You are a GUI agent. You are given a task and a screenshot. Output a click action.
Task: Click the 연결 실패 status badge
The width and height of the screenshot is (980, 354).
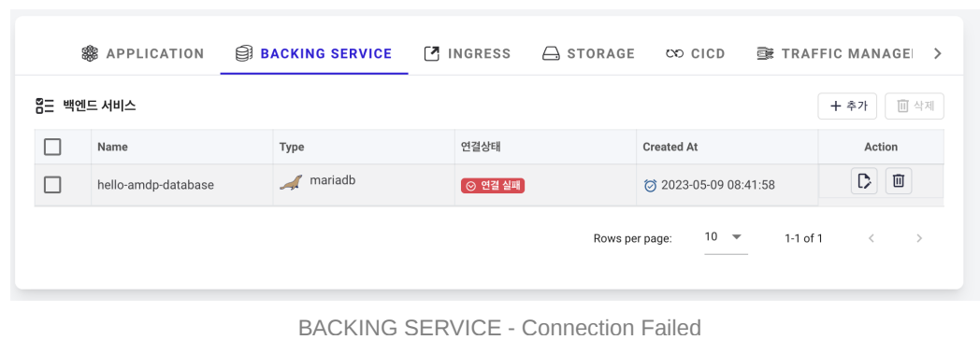coord(493,186)
